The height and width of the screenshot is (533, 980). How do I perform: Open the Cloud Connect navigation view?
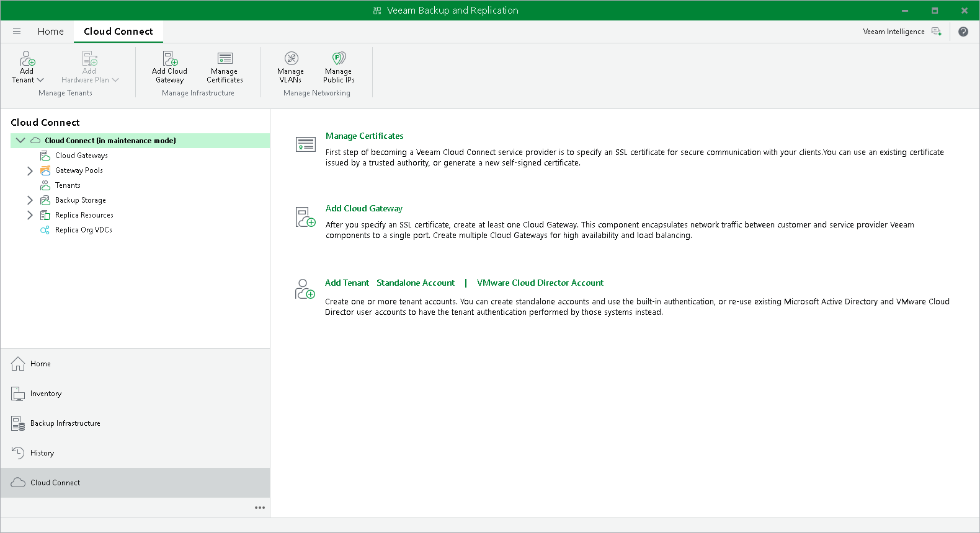tap(135, 483)
